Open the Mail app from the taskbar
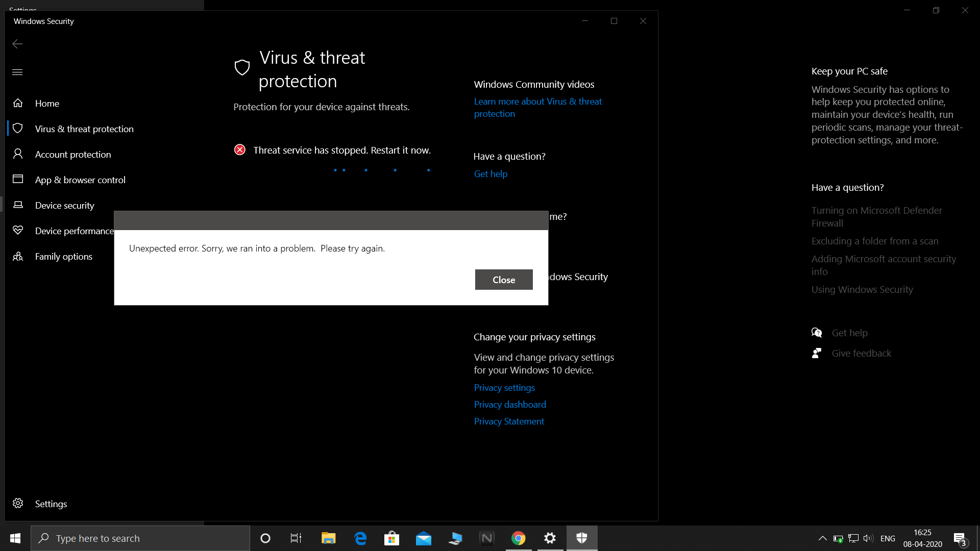This screenshot has width=980, height=551. point(424,538)
